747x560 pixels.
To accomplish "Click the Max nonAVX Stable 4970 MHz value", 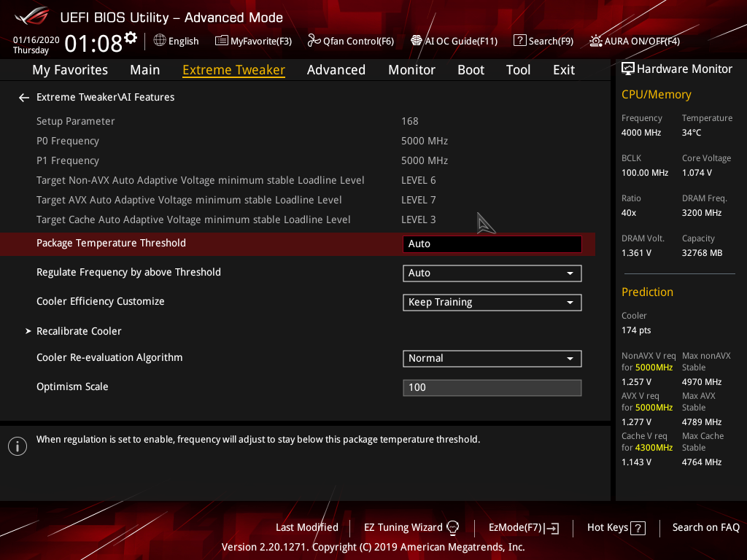I will (x=702, y=382).
